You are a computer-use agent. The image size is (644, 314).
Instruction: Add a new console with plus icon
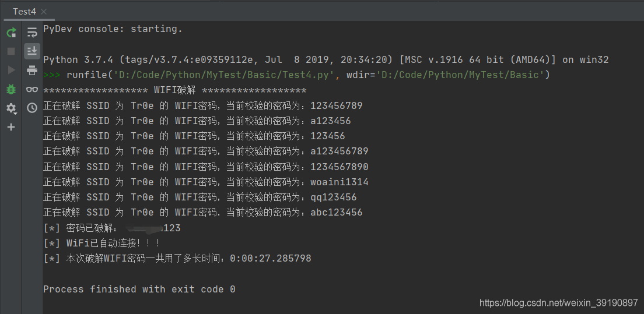(x=11, y=127)
